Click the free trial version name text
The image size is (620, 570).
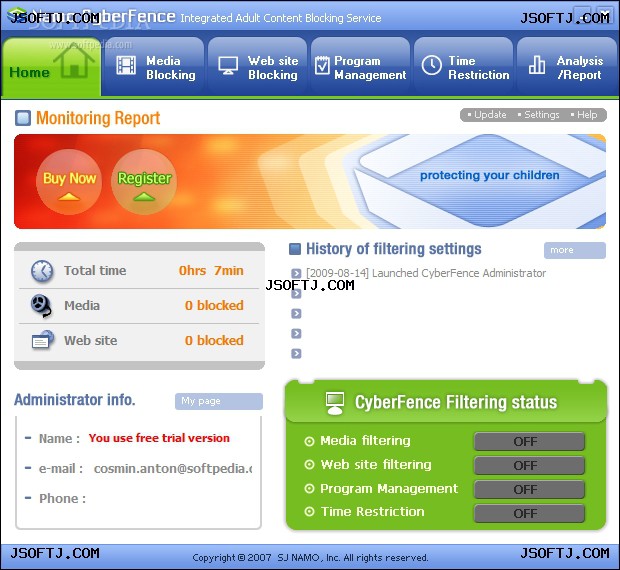(159, 438)
